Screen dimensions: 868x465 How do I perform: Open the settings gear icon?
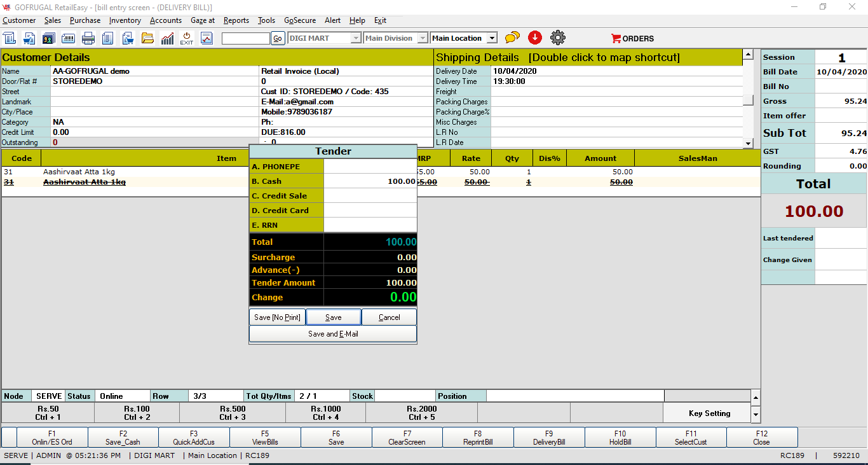click(x=558, y=38)
